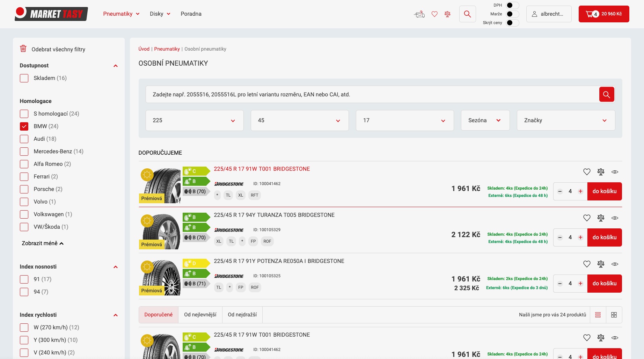Open the shopping cart with 20 960 Kč
644x359 pixels.
[x=604, y=14]
